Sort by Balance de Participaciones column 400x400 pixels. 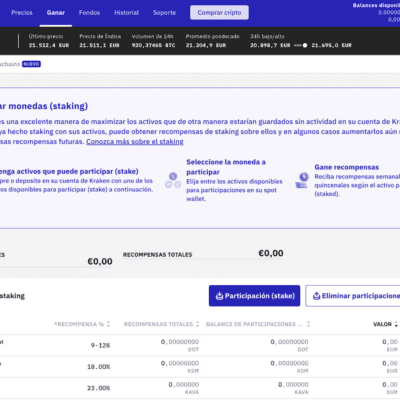308,324
